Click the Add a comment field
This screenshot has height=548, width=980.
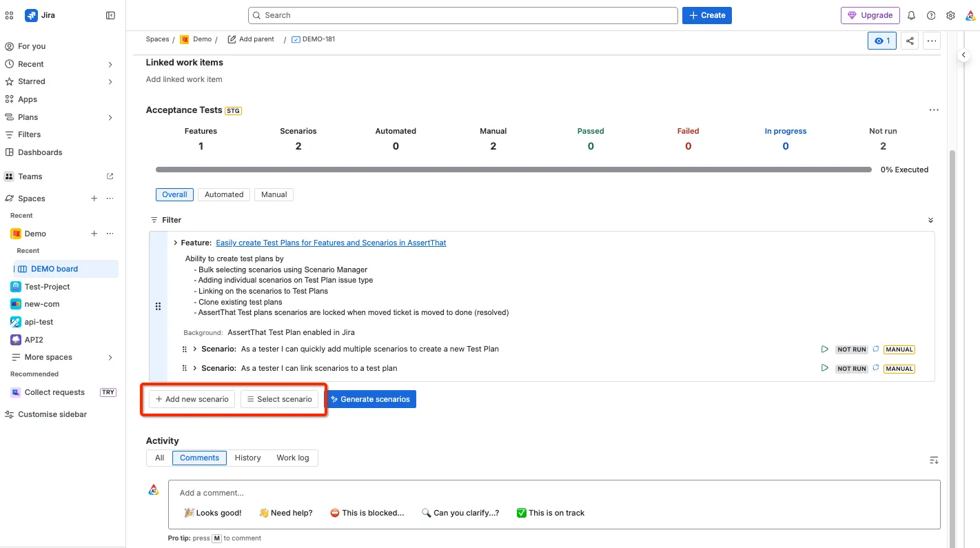(x=554, y=493)
